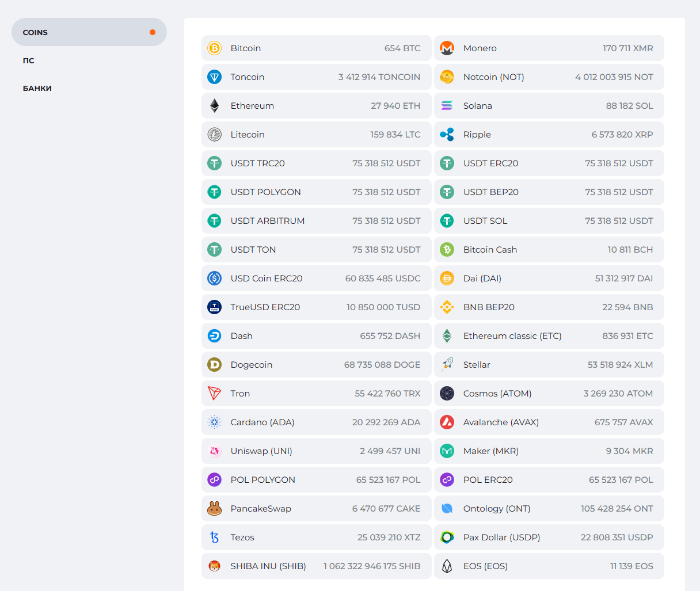This screenshot has height=591, width=700.
Task: Click the Pax Dollar (USDP) icon
Action: (447, 537)
